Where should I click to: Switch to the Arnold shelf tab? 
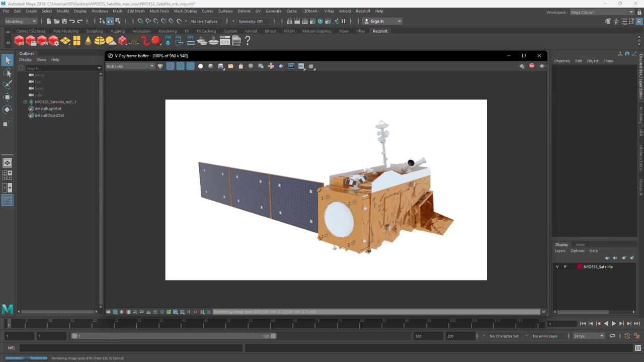pyautogui.click(x=251, y=31)
